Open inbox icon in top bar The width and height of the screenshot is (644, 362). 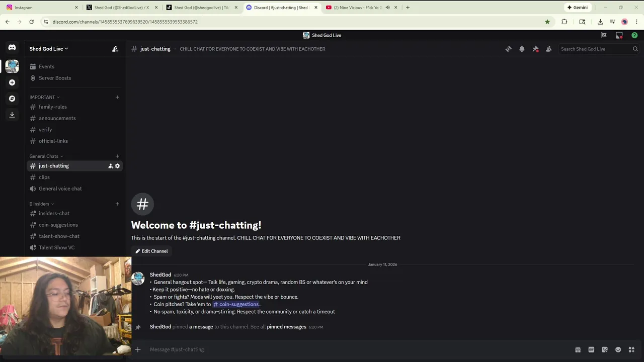pyautogui.click(x=619, y=35)
